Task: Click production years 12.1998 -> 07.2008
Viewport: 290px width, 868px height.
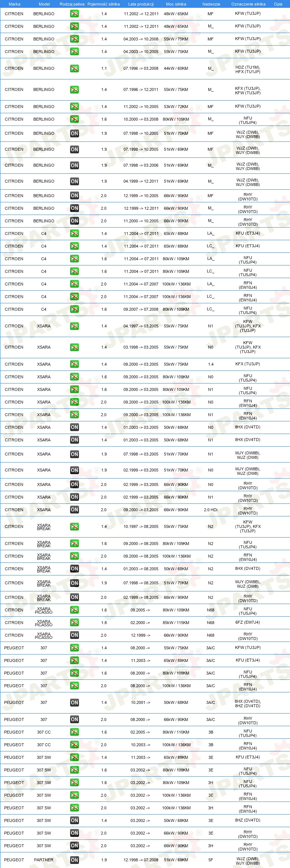Action: tap(141, 860)
